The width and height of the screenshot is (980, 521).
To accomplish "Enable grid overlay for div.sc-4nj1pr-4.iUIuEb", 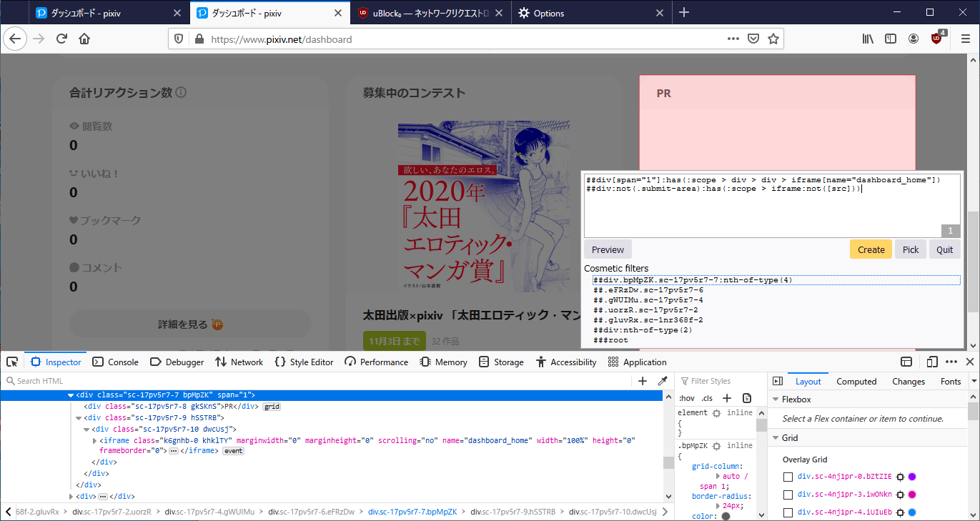I will [x=788, y=512].
